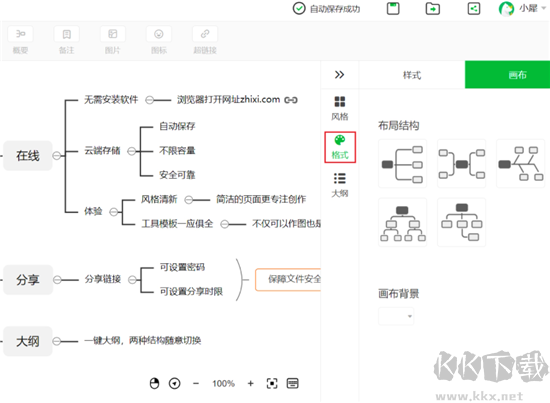The image size is (550, 403).
Task: Select the 无需安装软件 node
Action: coord(111,100)
